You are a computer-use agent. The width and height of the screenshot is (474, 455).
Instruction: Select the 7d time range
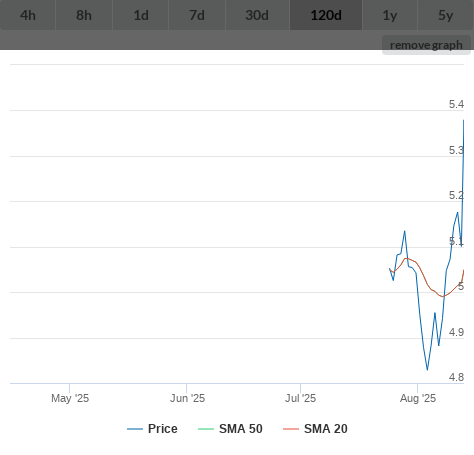(x=197, y=15)
